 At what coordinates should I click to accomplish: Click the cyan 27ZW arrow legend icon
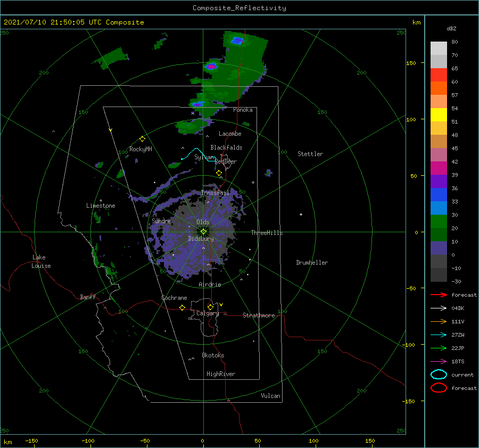pyautogui.click(x=439, y=335)
